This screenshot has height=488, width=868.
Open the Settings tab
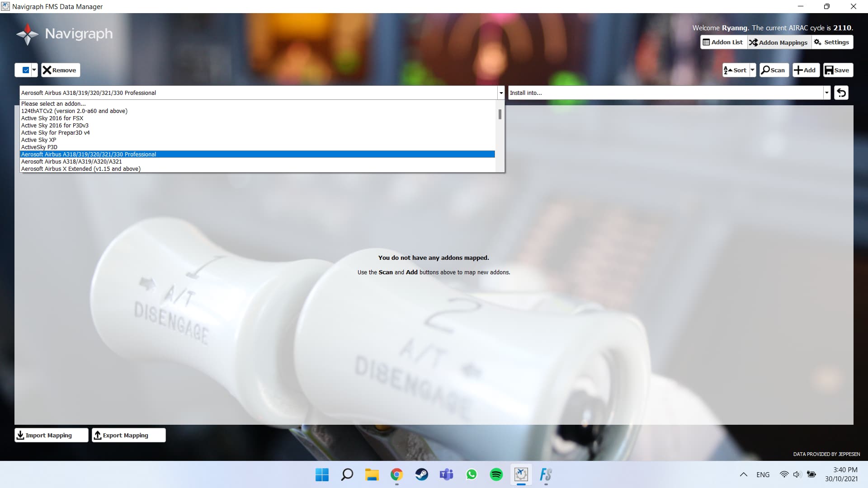(x=832, y=42)
